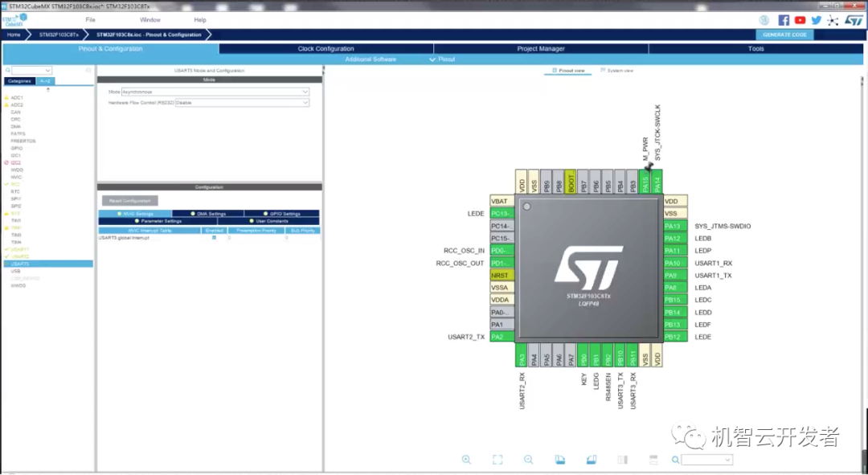Open the DMA Settings configuration tab

pyautogui.click(x=208, y=214)
